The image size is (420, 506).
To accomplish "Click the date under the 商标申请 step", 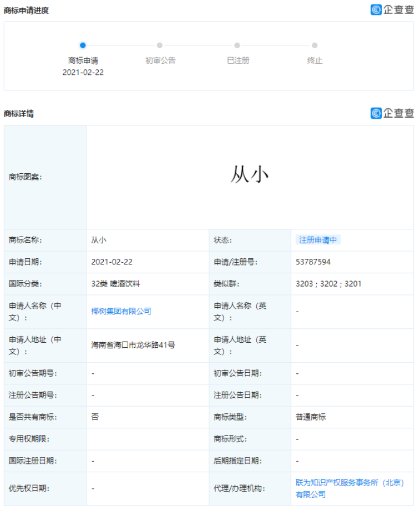I will (83, 72).
